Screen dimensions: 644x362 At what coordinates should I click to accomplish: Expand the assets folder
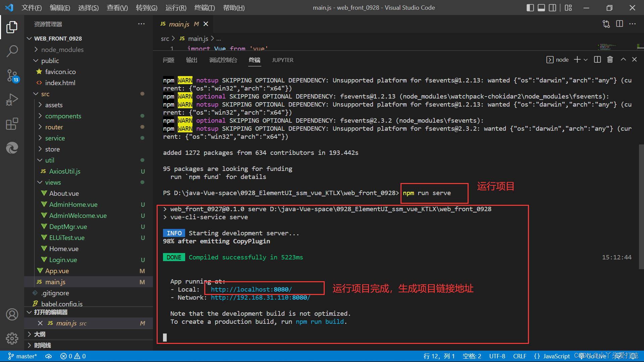[x=89, y=105]
